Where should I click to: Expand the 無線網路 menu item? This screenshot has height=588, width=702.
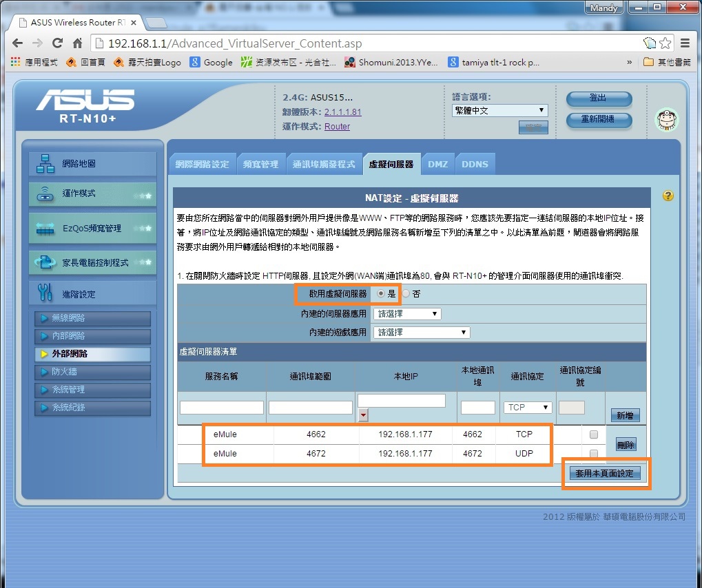[x=93, y=318]
